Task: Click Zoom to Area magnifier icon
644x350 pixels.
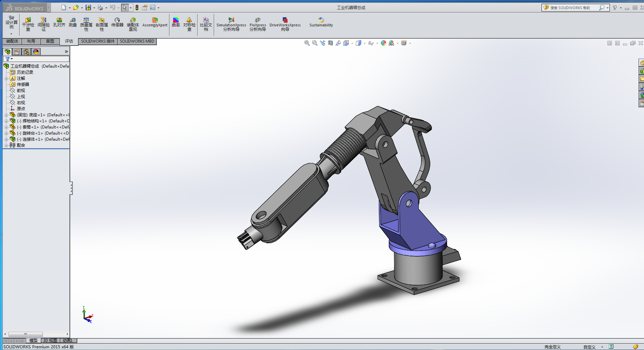Action: coord(315,43)
